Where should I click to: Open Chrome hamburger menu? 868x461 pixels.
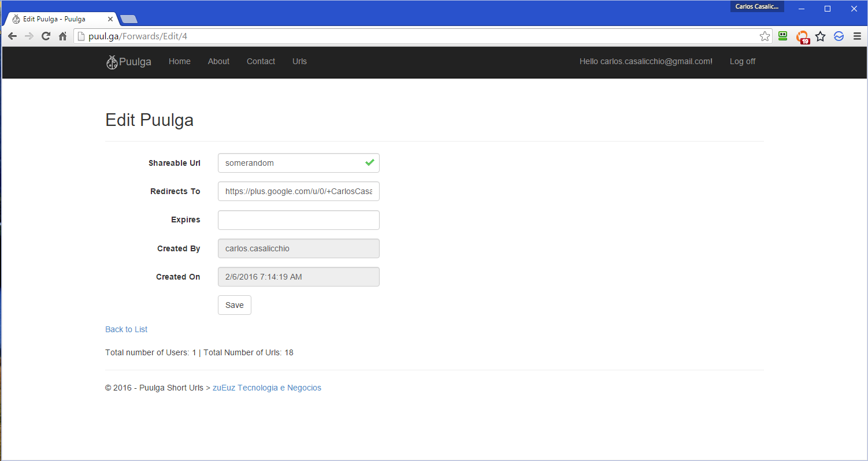coord(857,36)
